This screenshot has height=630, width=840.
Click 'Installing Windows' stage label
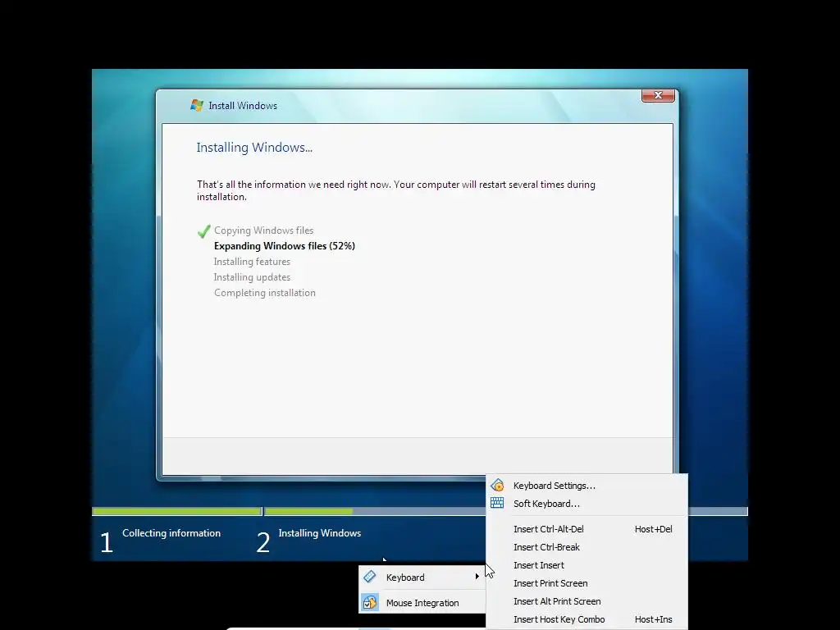pos(319,533)
